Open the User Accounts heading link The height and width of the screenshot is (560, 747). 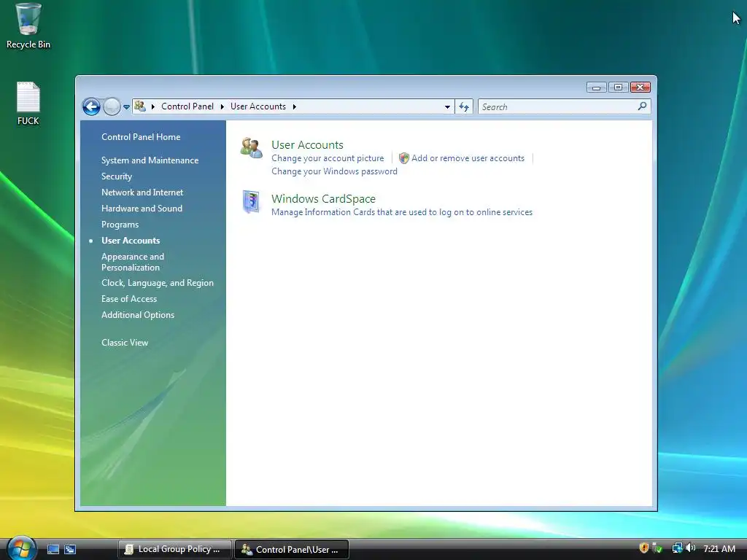coord(307,145)
